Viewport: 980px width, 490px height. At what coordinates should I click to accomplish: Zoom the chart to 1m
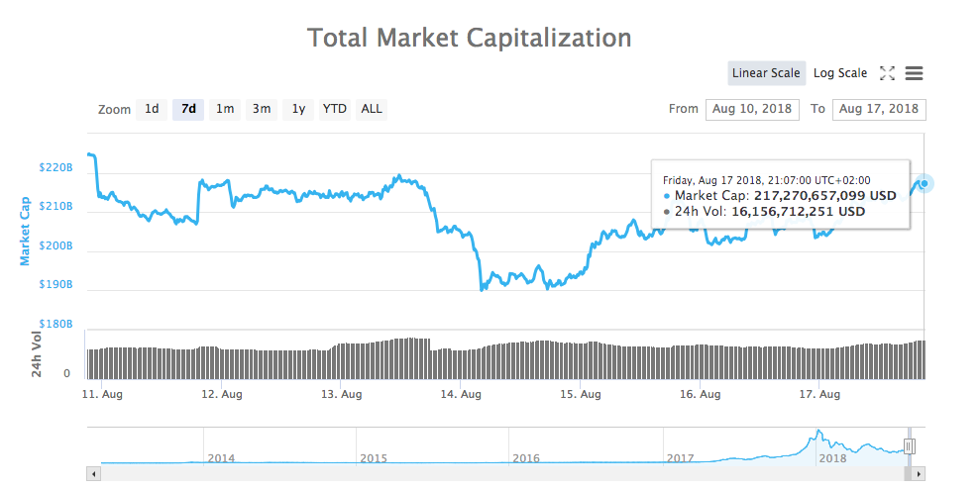225,109
